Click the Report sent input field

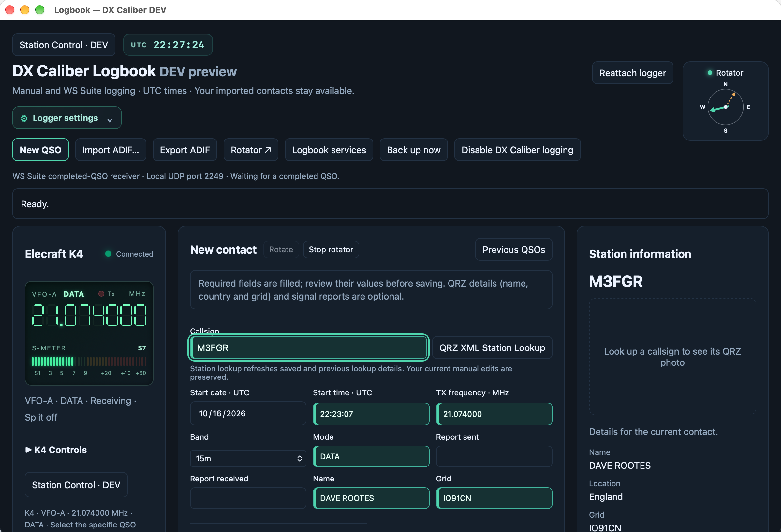coord(494,456)
